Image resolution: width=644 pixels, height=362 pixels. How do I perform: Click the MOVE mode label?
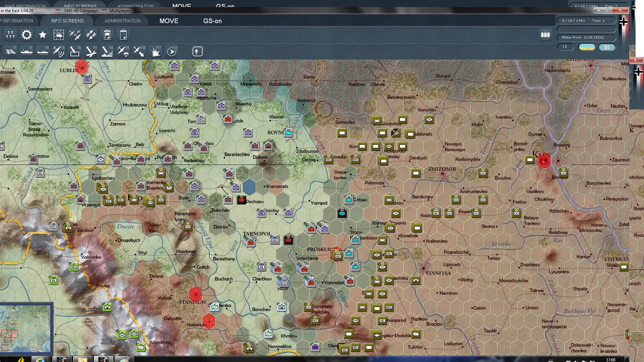tap(169, 21)
